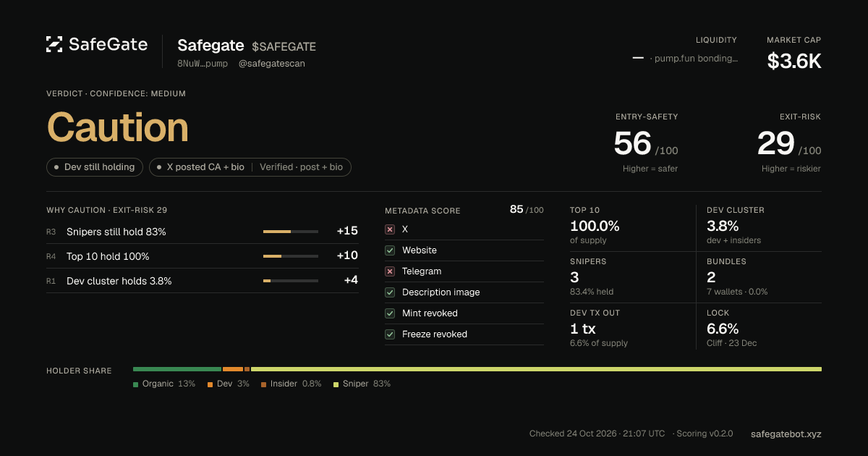Click the Insider legend swatch
Screen dimensions: 868x456
(x=264, y=384)
